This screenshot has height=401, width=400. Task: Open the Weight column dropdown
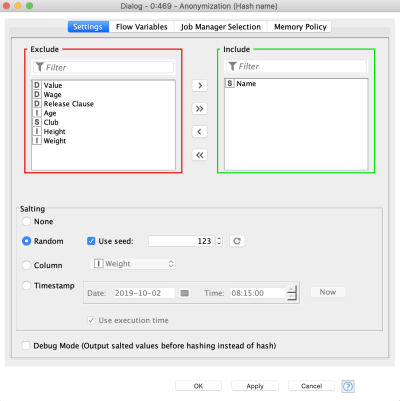[x=133, y=264]
